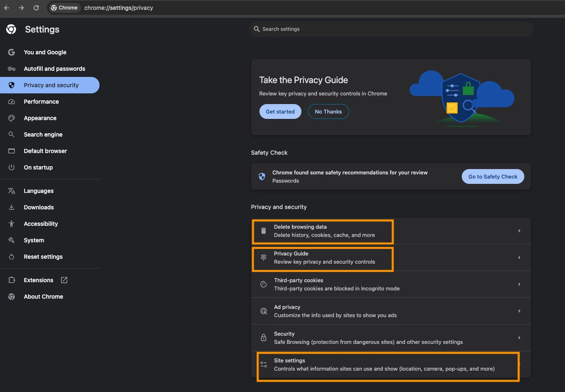Click the window icon for Default browser
Viewport: 565px width, 392px height.
pyautogui.click(x=12, y=151)
